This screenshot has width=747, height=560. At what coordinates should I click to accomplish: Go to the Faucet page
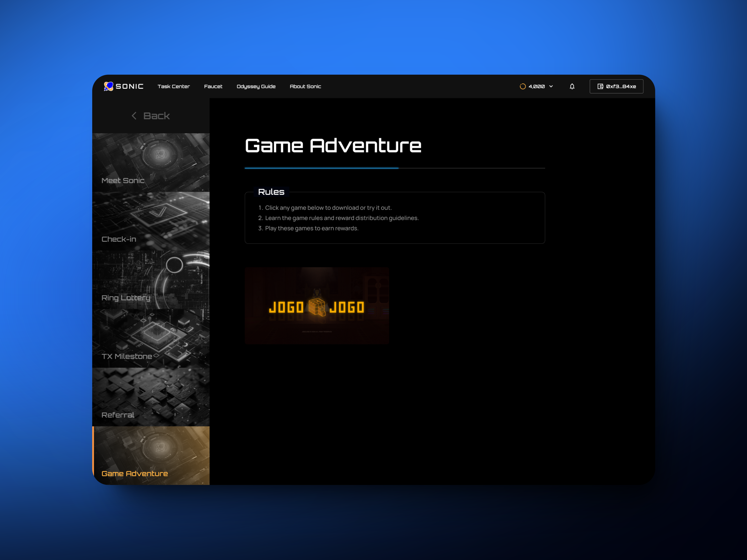point(213,86)
